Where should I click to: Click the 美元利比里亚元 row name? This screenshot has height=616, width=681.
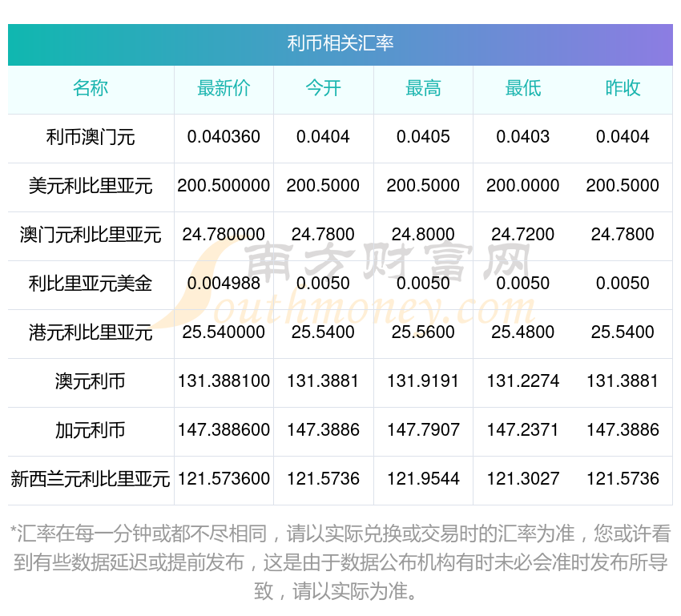(x=91, y=186)
